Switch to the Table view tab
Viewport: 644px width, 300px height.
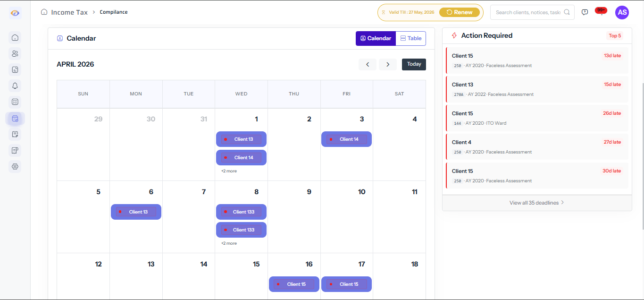(411, 38)
